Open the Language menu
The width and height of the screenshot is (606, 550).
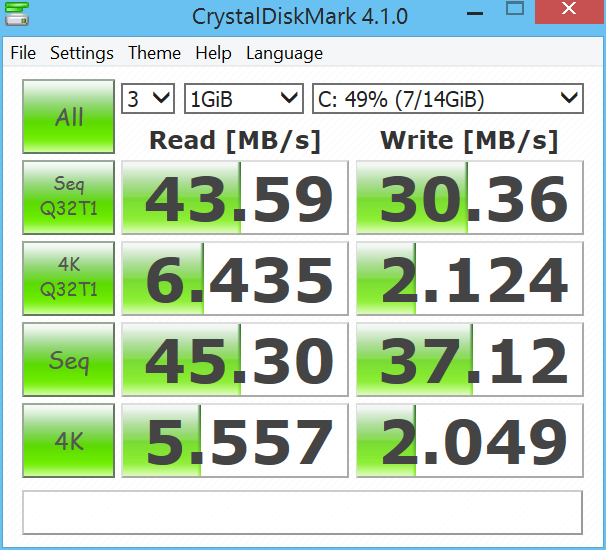point(284,53)
